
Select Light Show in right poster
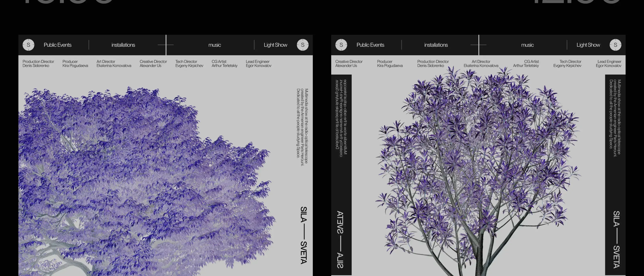click(588, 45)
